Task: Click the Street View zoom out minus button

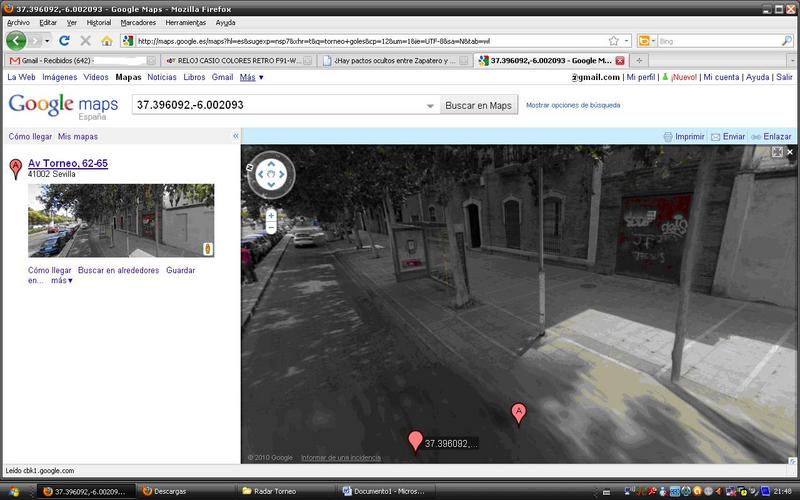Action: coord(271,229)
